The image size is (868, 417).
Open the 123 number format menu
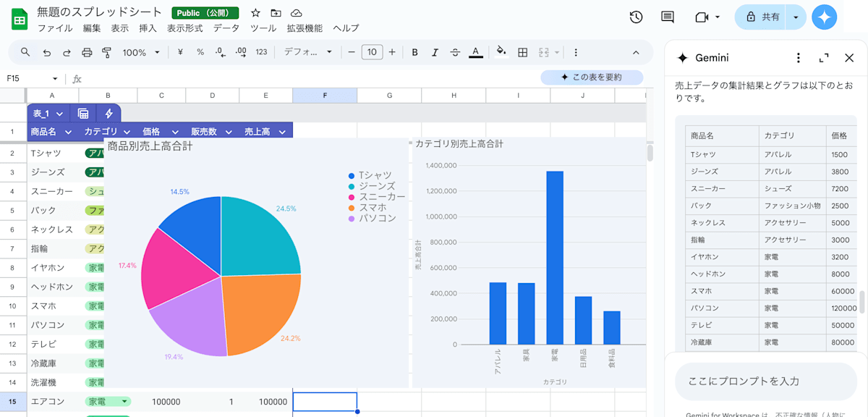coord(262,52)
